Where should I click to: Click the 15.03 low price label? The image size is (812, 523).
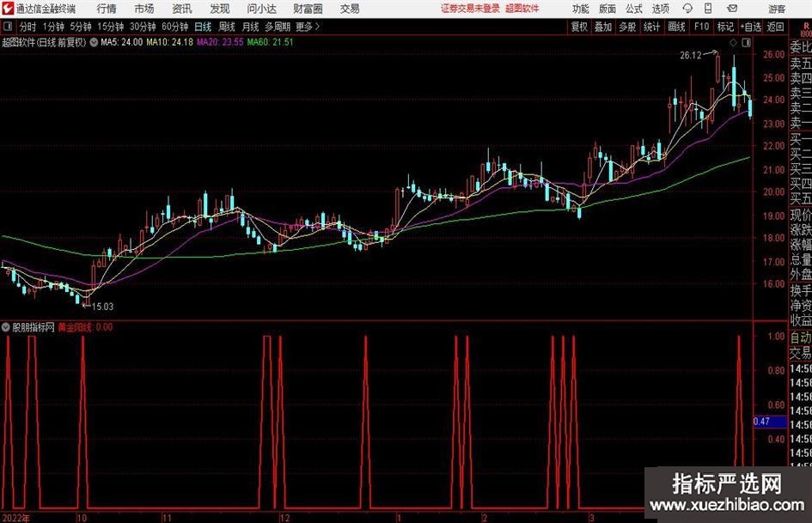tap(102, 307)
